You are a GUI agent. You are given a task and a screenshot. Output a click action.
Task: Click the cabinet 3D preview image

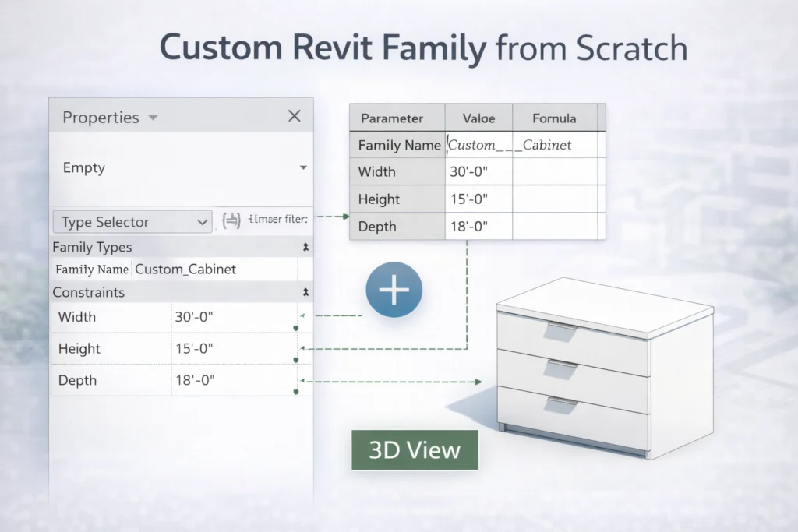tap(604, 362)
